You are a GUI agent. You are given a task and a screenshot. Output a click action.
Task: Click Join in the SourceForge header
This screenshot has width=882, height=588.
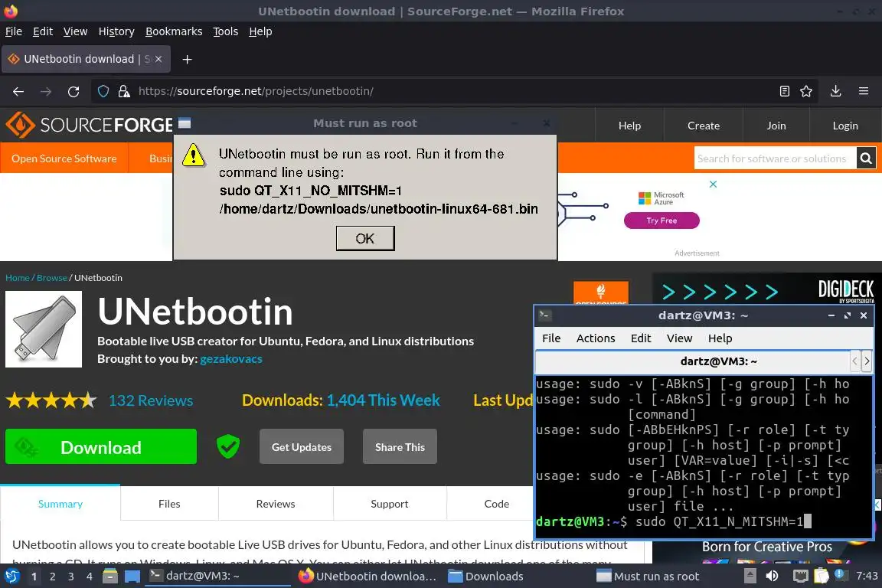click(776, 126)
